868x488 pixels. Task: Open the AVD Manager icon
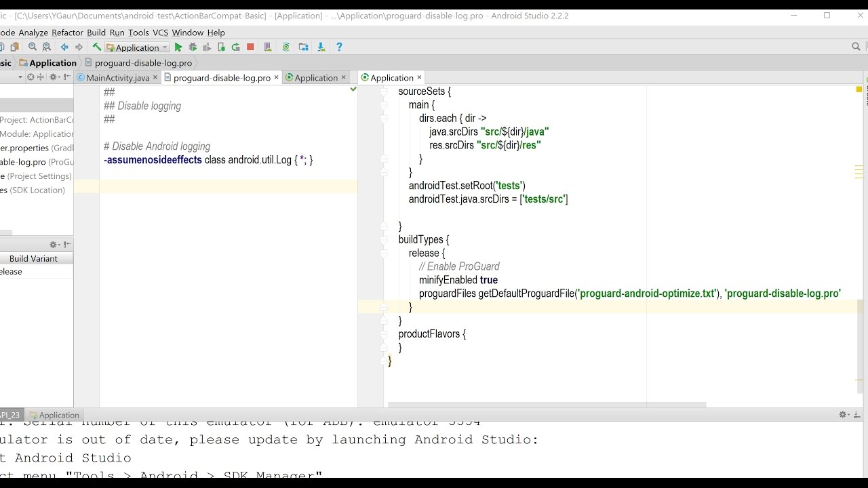(x=268, y=47)
